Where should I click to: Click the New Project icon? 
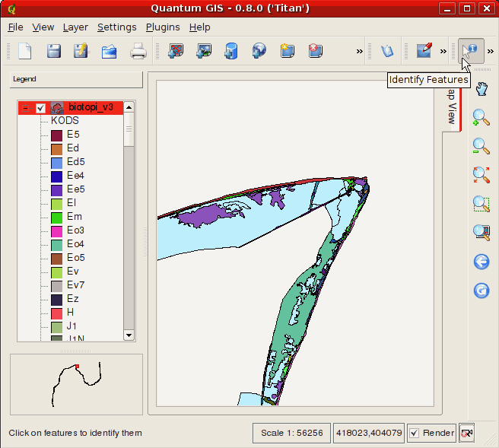pos(25,51)
